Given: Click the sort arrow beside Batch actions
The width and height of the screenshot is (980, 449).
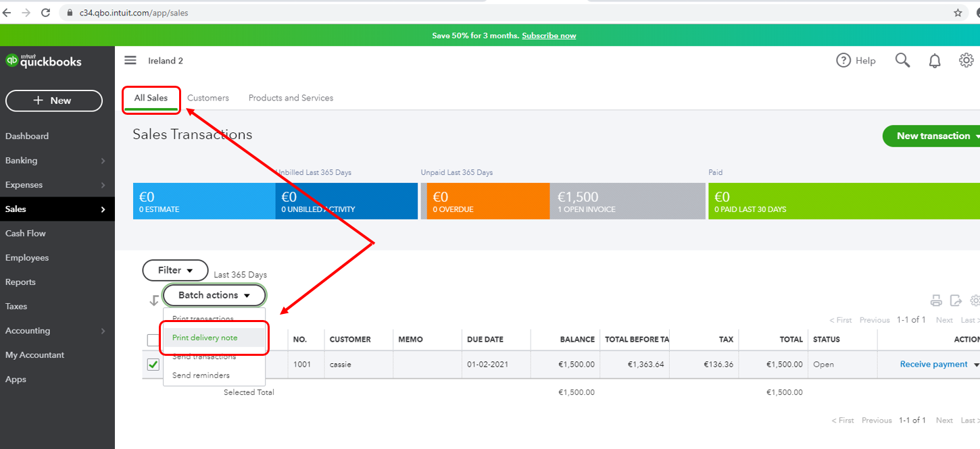Looking at the screenshot, I should click(154, 300).
